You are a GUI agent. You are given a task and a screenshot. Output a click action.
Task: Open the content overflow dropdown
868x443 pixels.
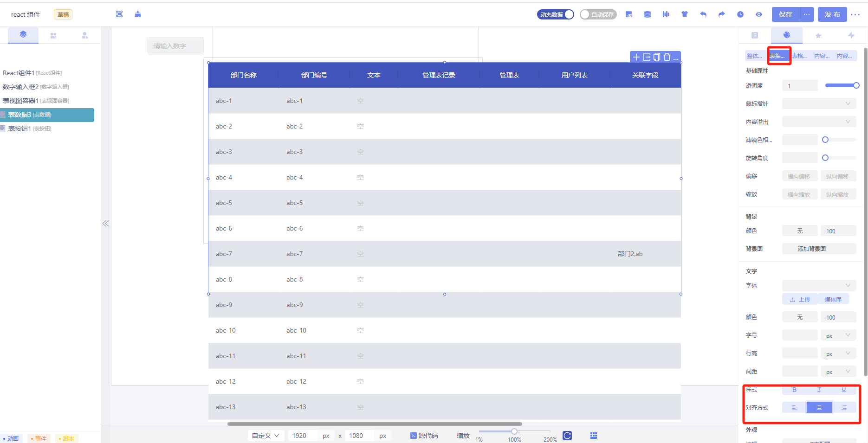click(x=819, y=122)
